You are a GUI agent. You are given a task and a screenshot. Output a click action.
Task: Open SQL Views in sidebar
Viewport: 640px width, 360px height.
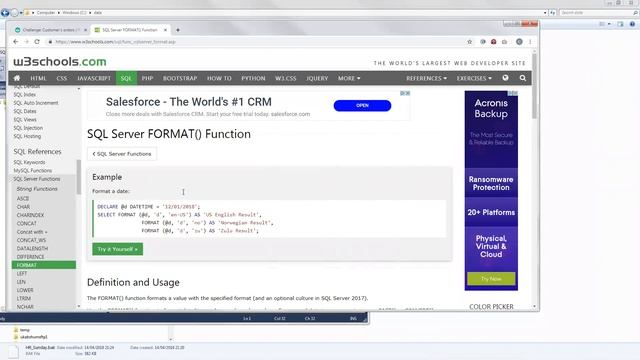(x=25, y=120)
